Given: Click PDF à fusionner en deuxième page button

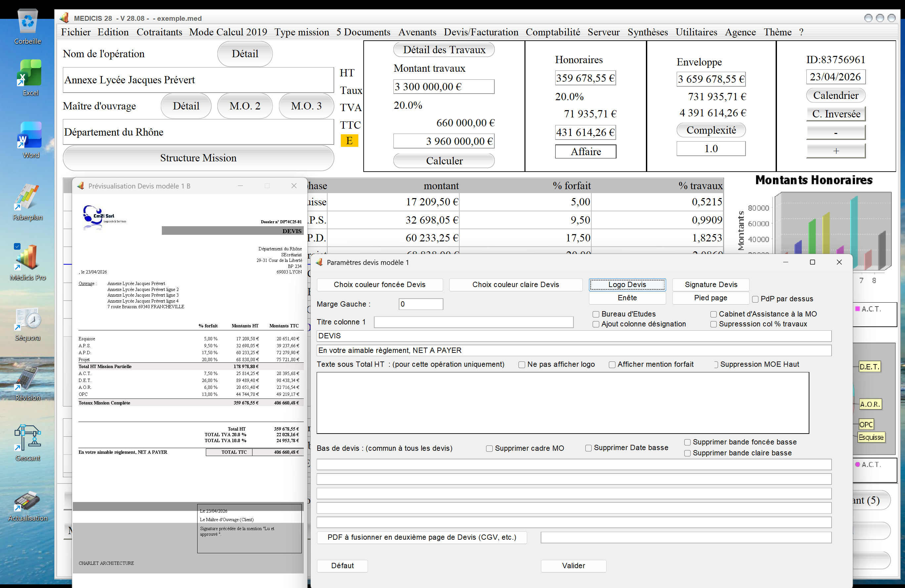Looking at the screenshot, I should 422,537.
